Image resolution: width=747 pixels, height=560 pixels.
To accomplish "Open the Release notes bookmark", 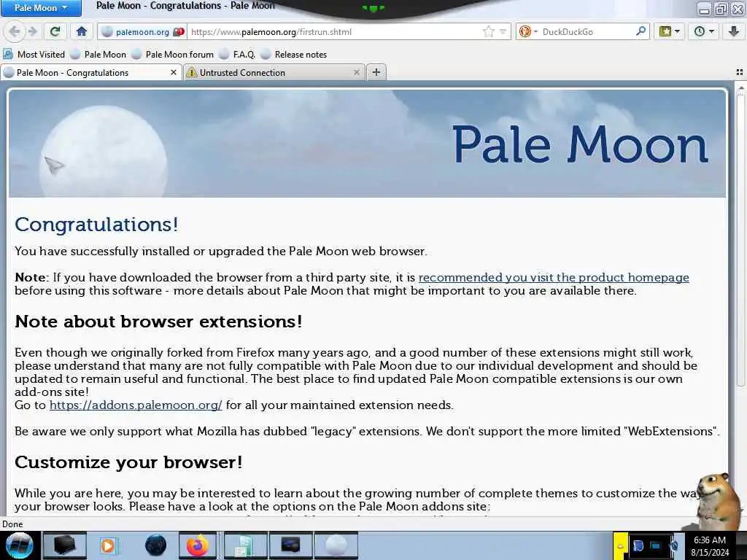I will point(294,54).
